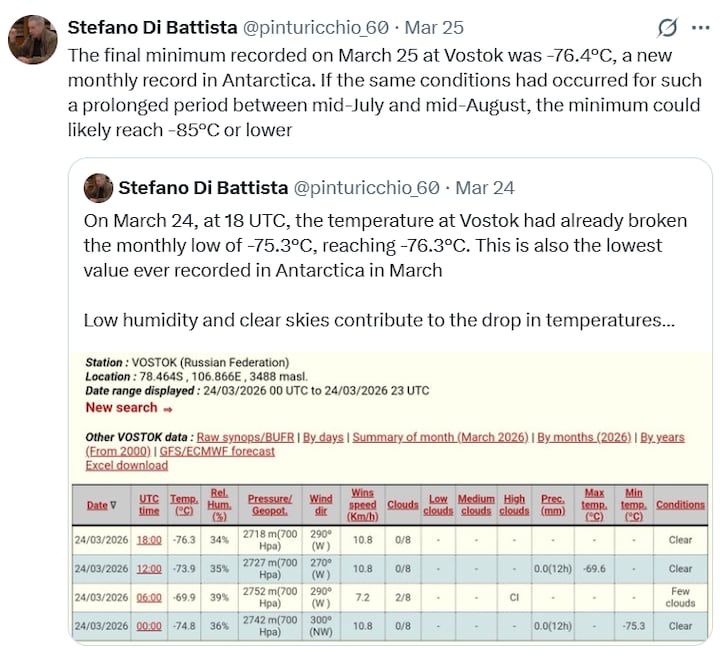Click the Temp. (°C) column header
The height and width of the screenshot is (654, 720).
coord(184,505)
